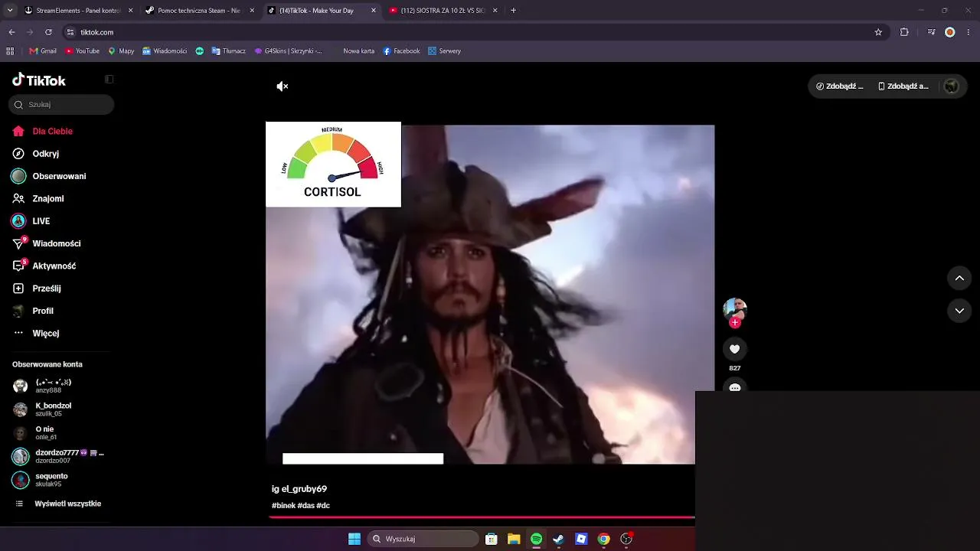The width and height of the screenshot is (980, 551).
Task: Open the TikTok logo home link
Action: pyautogui.click(x=39, y=80)
